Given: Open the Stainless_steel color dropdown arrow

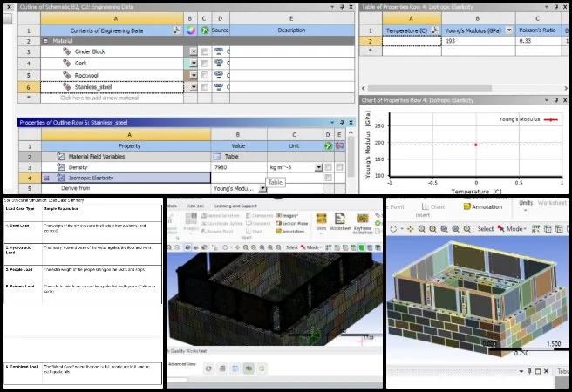Looking at the screenshot, I should [194, 87].
